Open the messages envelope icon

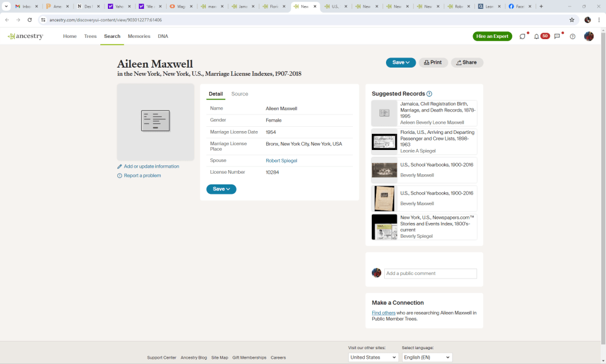pyautogui.click(x=557, y=36)
